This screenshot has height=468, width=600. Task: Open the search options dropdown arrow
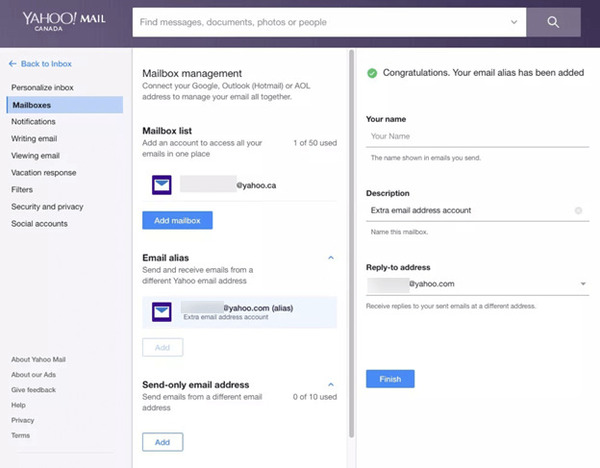click(514, 22)
